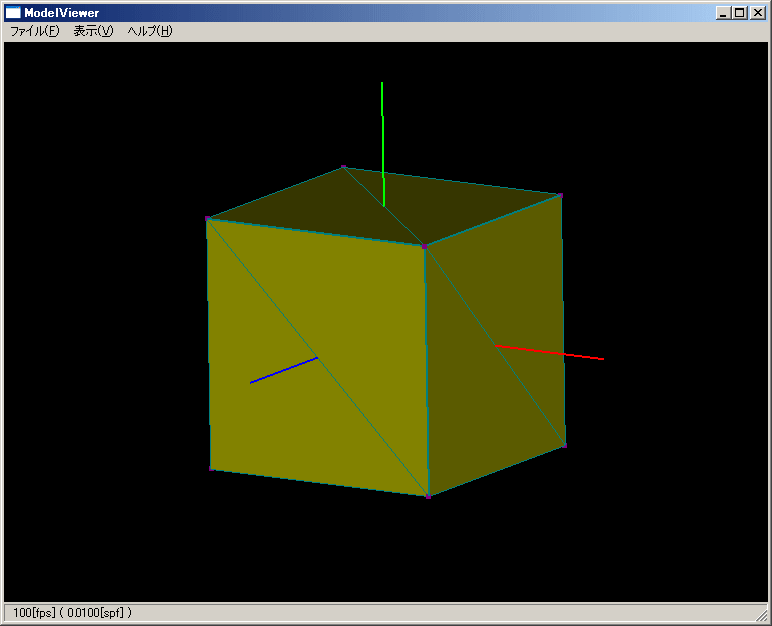Open the ヘルプ(H) menu
Screen dimensions: 772x626
(x=150, y=31)
